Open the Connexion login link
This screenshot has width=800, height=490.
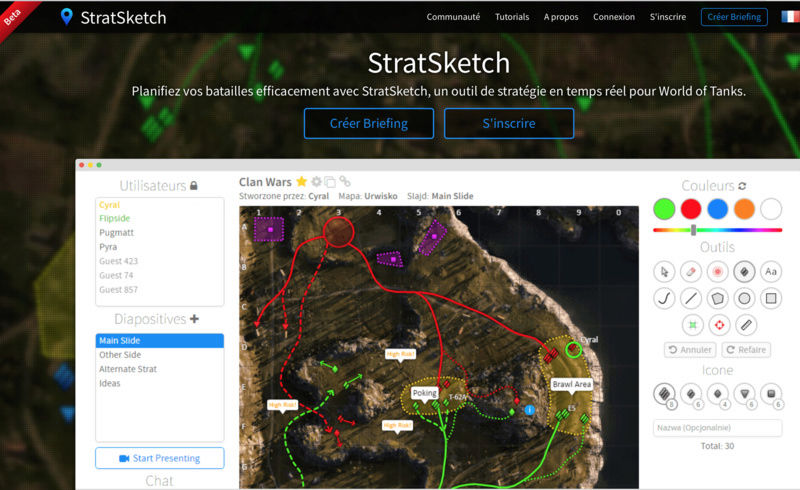[x=614, y=17]
